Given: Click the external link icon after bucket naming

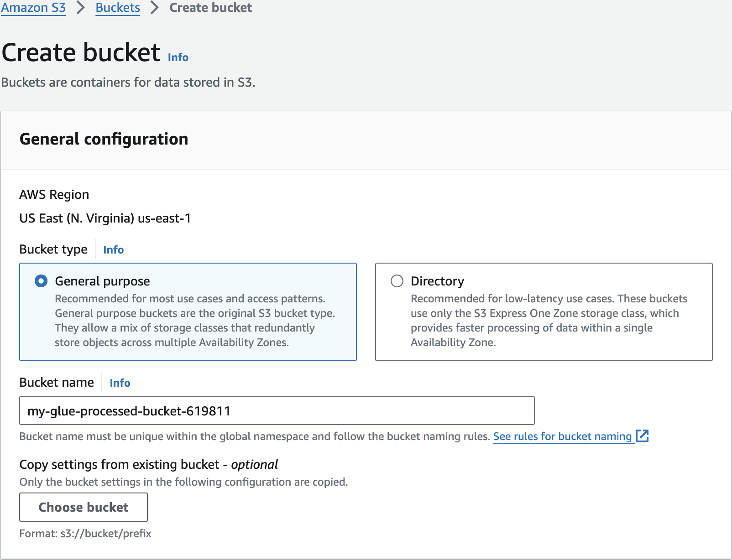Looking at the screenshot, I should 642,436.
